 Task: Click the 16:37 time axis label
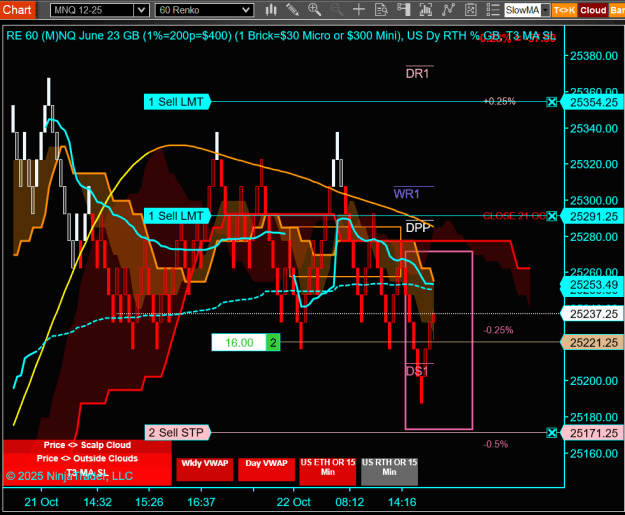click(201, 502)
